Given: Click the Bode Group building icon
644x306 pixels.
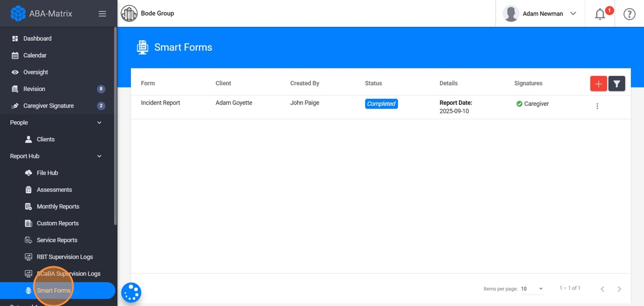Looking at the screenshot, I should [129, 13].
